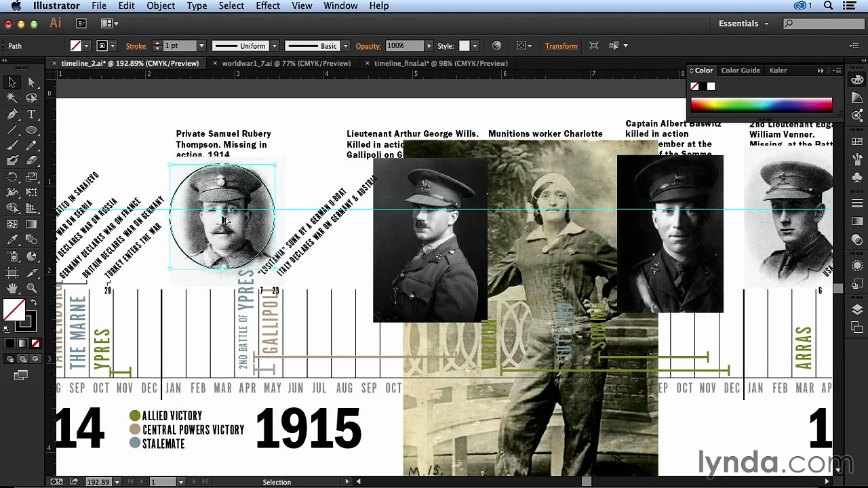Open the arrange documents dropdown
The width and height of the screenshot is (868, 488).
point(109,23)
